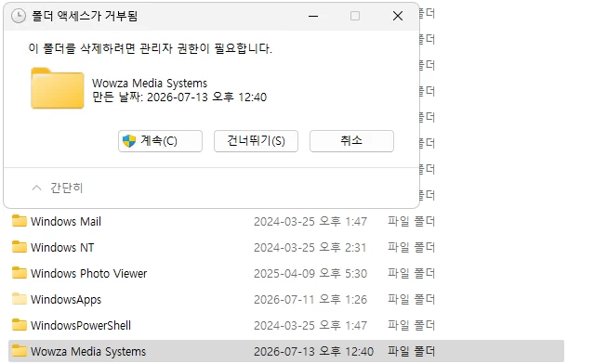The image size is (594, 364).
Task: Select the Wowza Media Systems folder icon in list
Action: (x=19, y=351)
